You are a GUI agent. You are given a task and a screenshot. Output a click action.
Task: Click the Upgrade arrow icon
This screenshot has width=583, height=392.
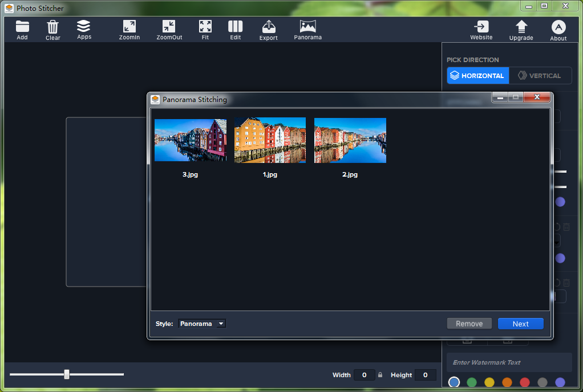coord(521,27)
